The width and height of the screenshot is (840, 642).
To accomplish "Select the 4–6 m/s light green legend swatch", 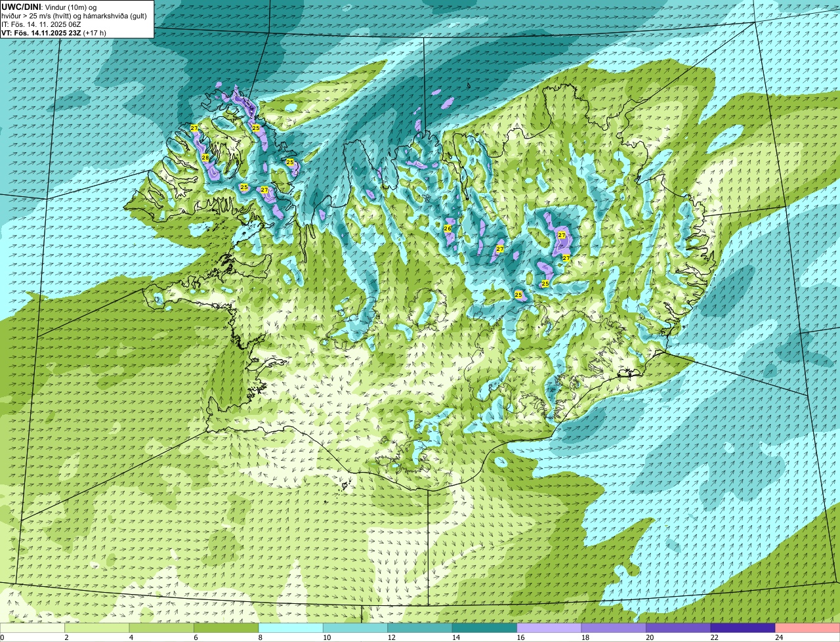I will (x=161, y=628).
